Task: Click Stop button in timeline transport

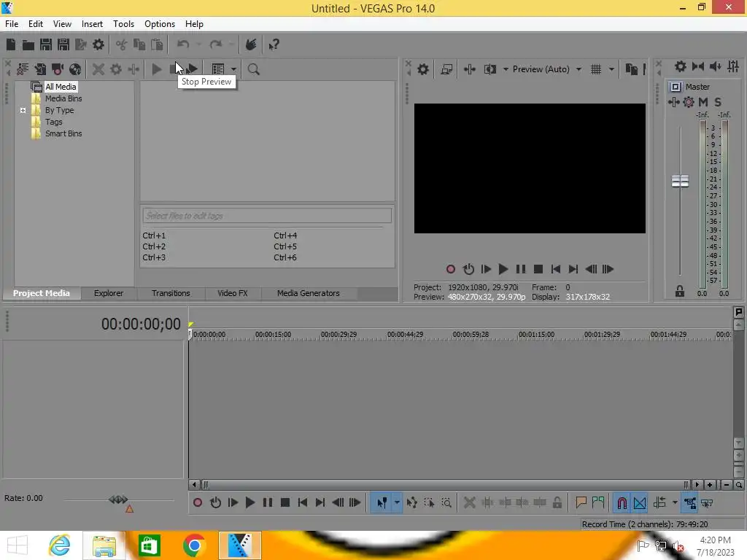Action: [x=285, y=503]
